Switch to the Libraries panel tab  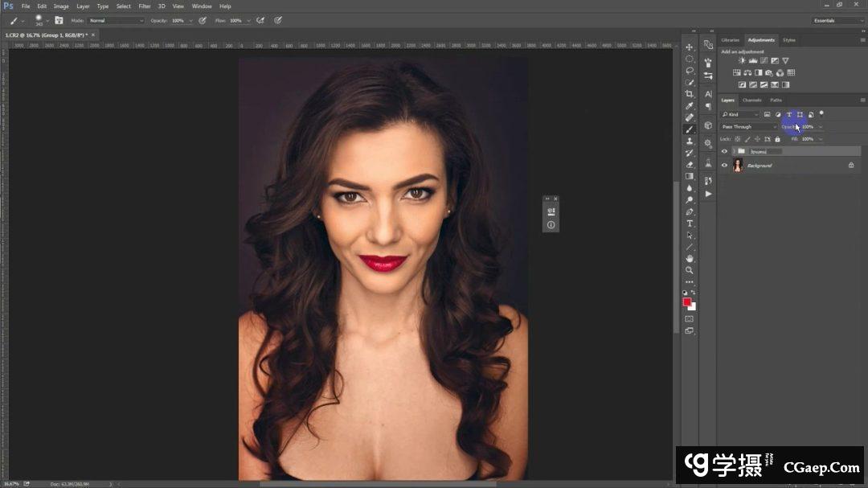[731, 40]
